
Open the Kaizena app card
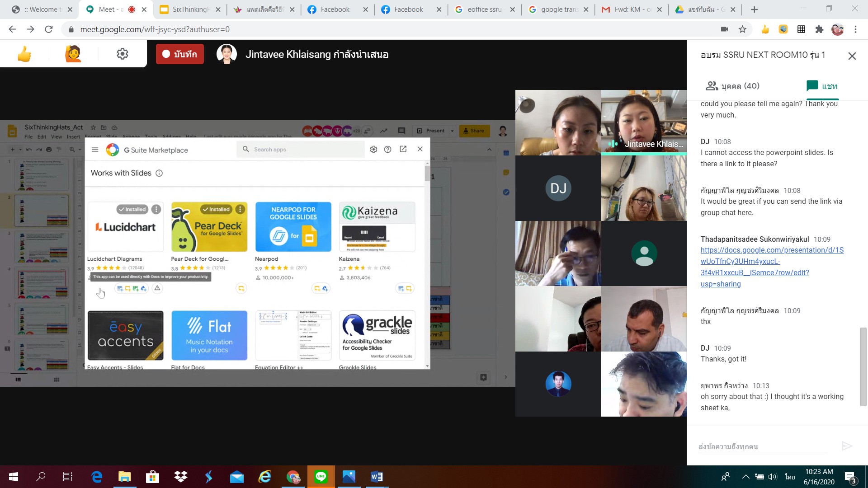377,227
